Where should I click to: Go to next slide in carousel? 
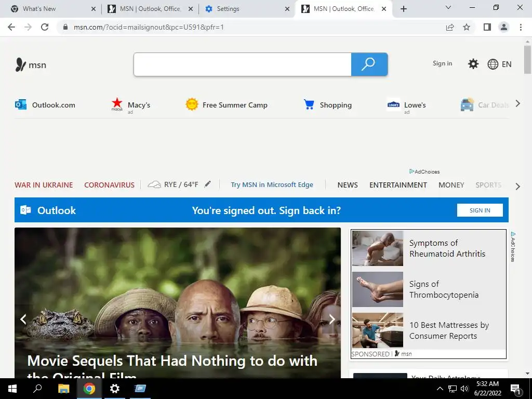point(332,319)
